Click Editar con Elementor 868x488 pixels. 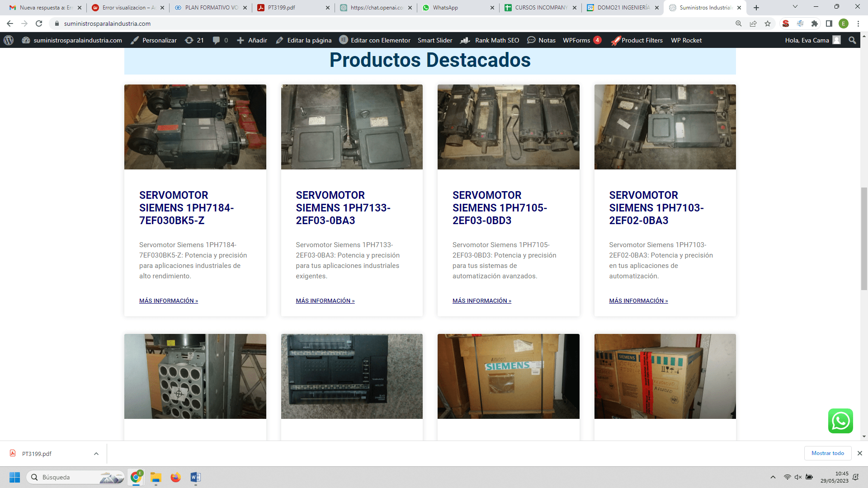[x=375, y=40]
